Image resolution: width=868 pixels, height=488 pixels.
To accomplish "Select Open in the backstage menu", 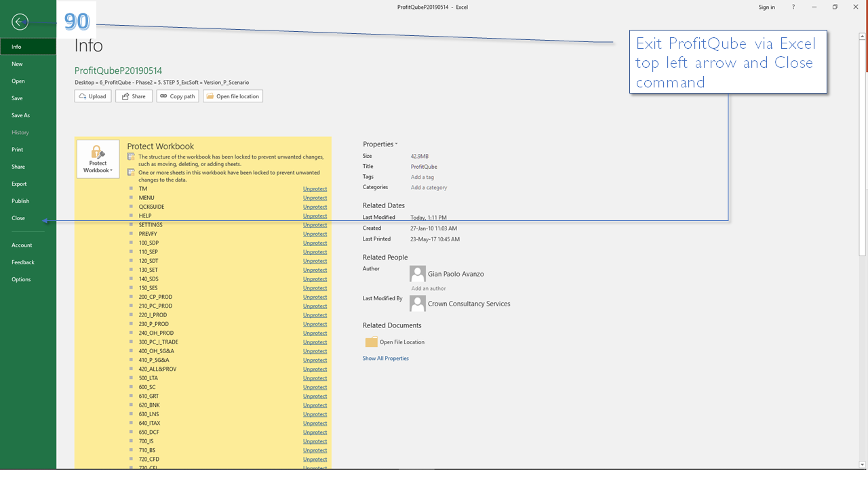I will click(x=28, y=81).
